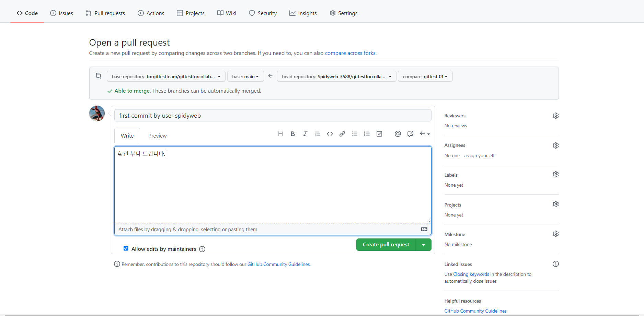Open the base: main branch dropdown
Viewport: 644px width, 316px height.
point(245,76)
